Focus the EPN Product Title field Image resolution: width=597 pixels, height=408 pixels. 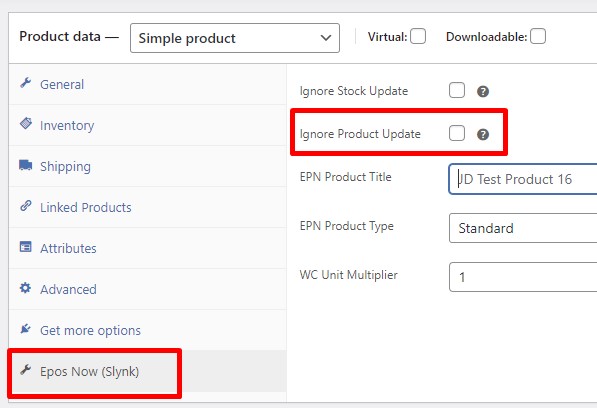click(523, 179)
